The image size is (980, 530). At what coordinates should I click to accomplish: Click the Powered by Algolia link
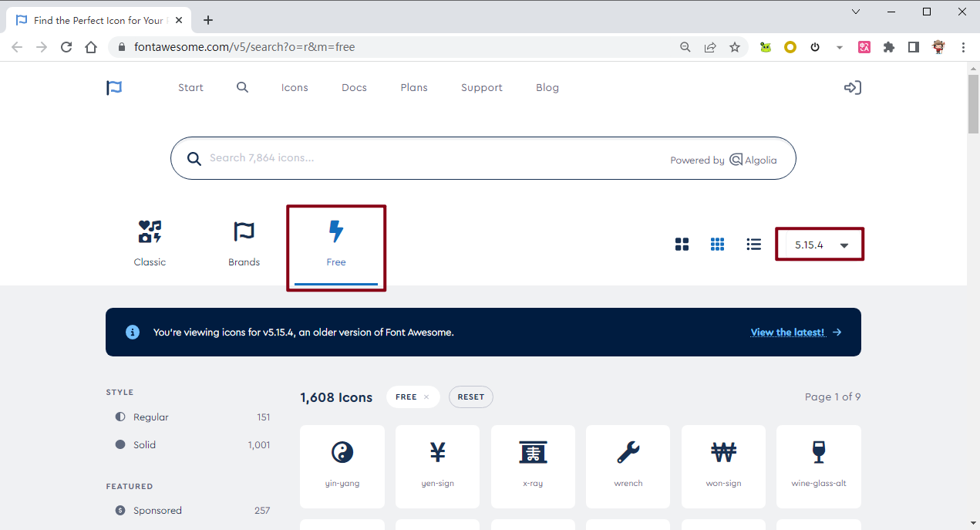pyautogui.click(x=723, y=160)
